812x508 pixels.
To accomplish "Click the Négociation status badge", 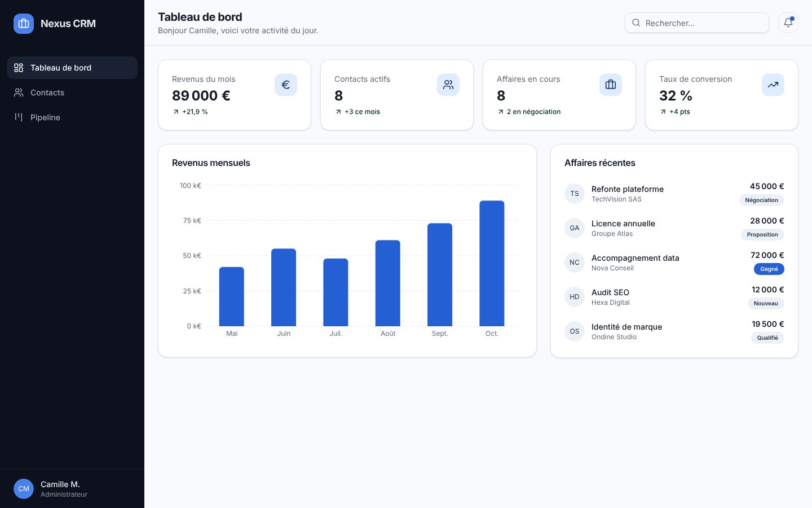I will [761, 200].
